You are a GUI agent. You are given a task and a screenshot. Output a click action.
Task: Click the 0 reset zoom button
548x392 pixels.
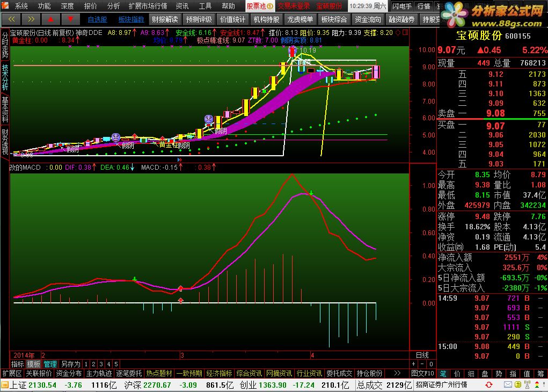click(432, 364)
